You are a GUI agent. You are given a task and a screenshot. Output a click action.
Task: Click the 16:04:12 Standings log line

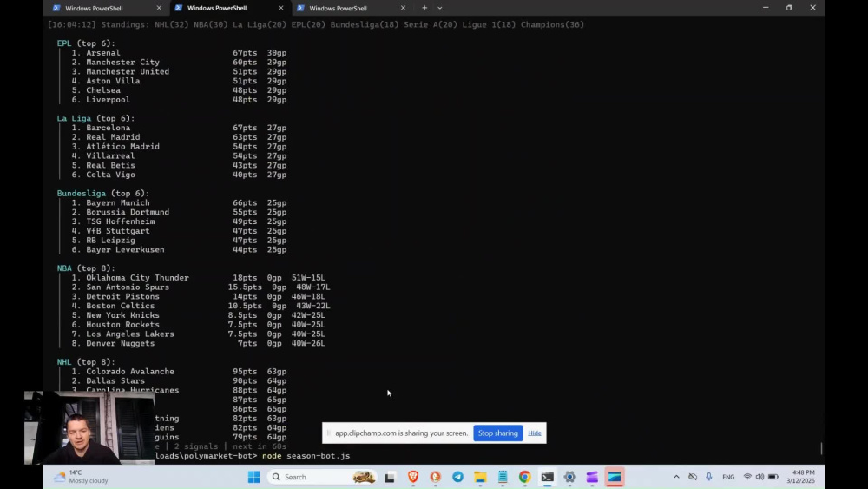point(316,24)
